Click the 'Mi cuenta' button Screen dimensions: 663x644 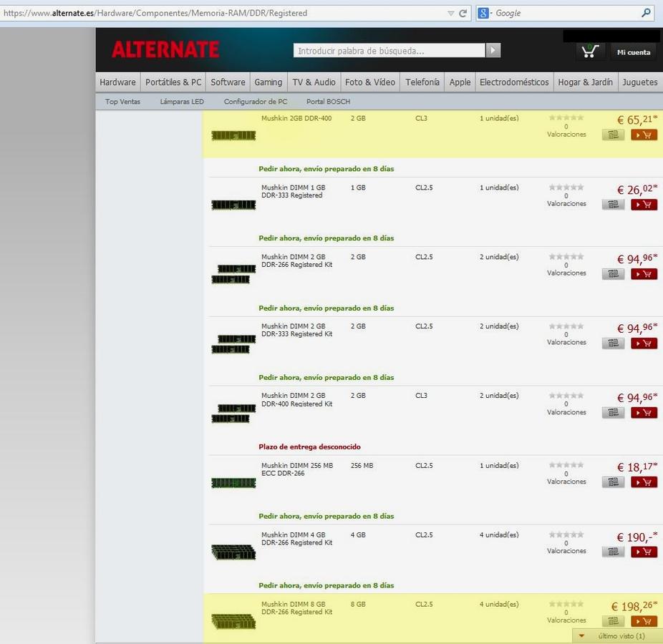pyautogui.click(x=634, y=52)
